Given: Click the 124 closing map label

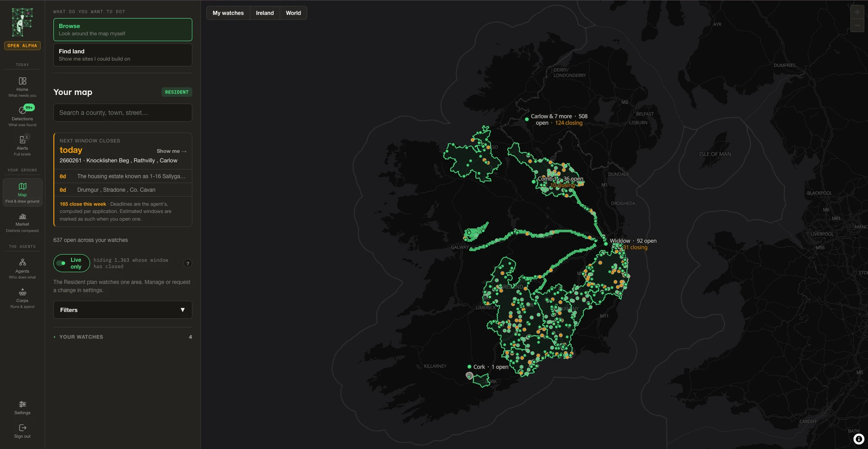Looking at the screenshot, I should point(569,123).
